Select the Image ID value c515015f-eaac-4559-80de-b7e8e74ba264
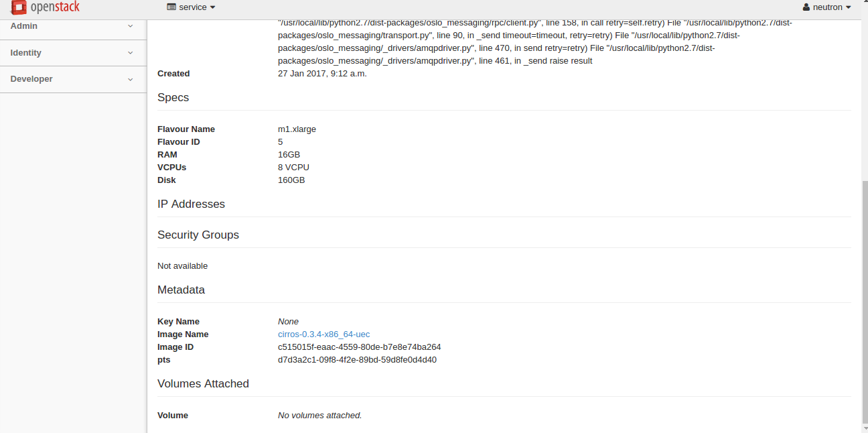Screen dimensions: 868x433 coord(359,347)
